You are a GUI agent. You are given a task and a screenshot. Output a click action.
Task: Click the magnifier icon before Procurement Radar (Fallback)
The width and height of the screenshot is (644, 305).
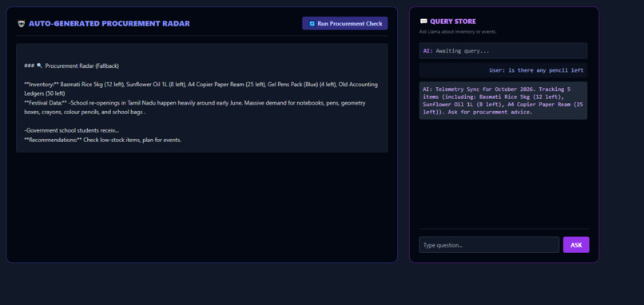tap(39, 65)
